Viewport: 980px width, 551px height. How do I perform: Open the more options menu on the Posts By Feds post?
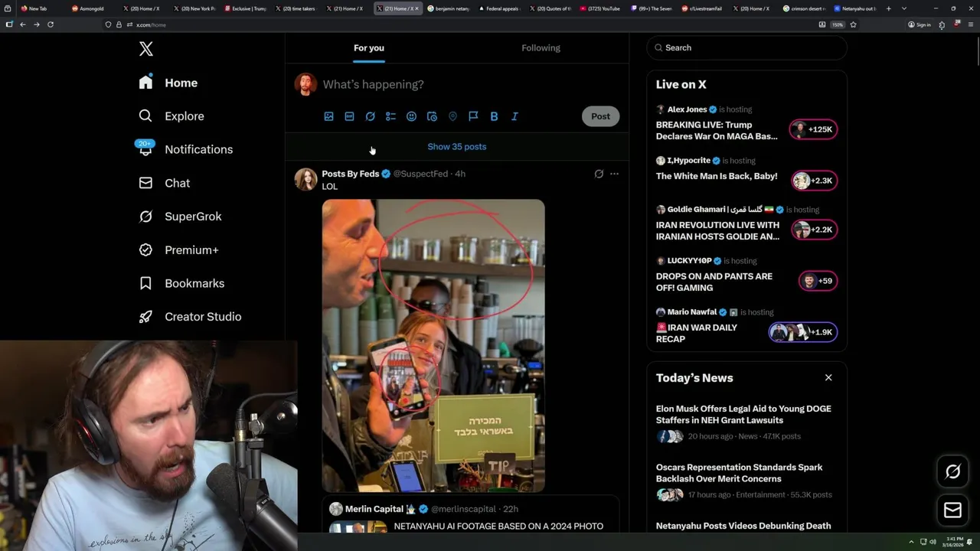tap(614, 174)
